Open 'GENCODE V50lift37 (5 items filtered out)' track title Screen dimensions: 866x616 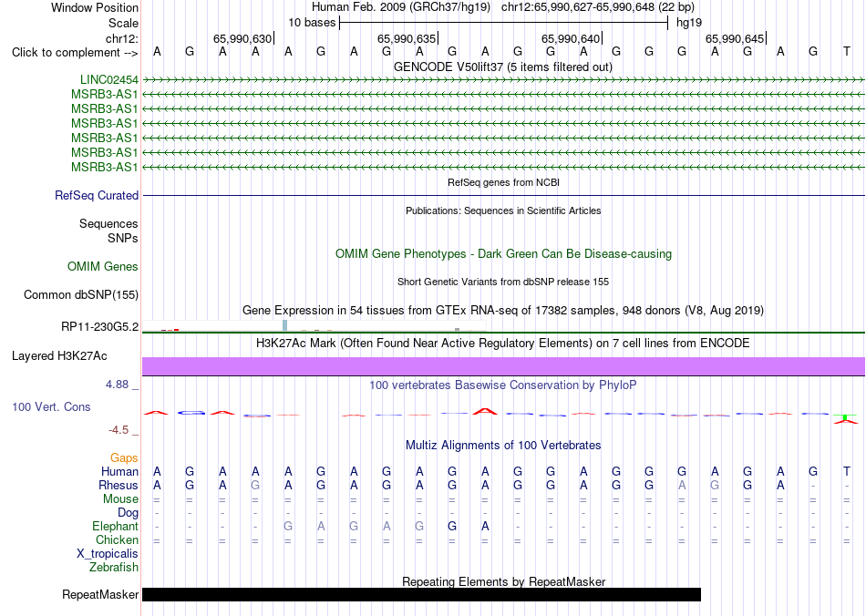(x=503, y=67)
